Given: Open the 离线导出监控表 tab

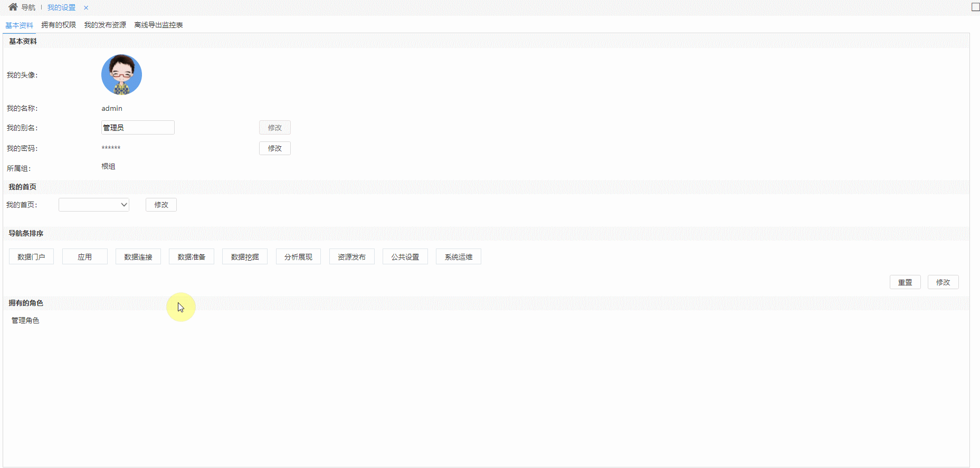Looking at the screenshot, I should pyautogui.click(x=158, y=25).
